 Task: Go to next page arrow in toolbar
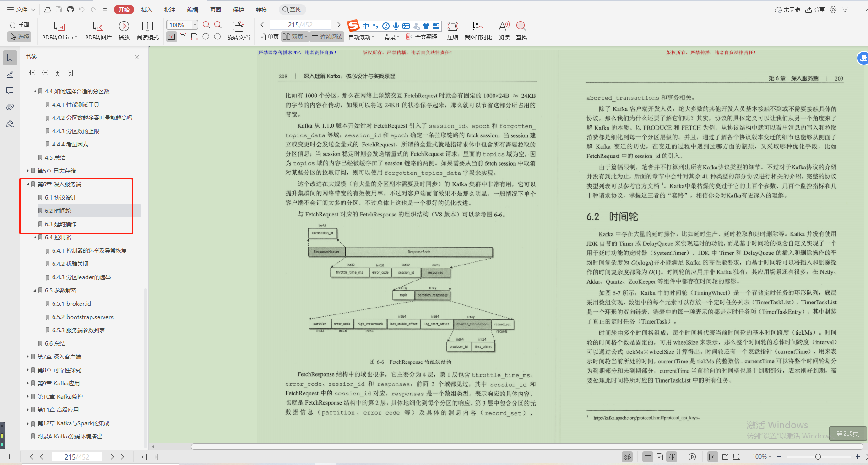(x=339, y=25)
